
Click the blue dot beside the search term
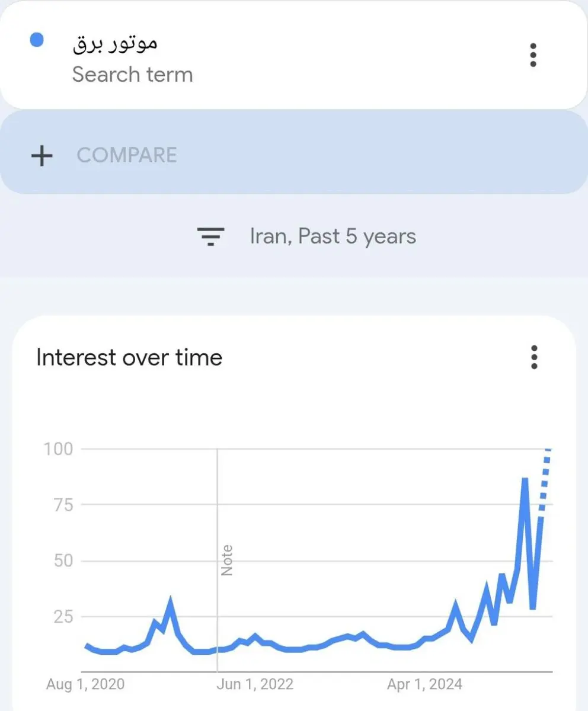[x=37, y=41]
